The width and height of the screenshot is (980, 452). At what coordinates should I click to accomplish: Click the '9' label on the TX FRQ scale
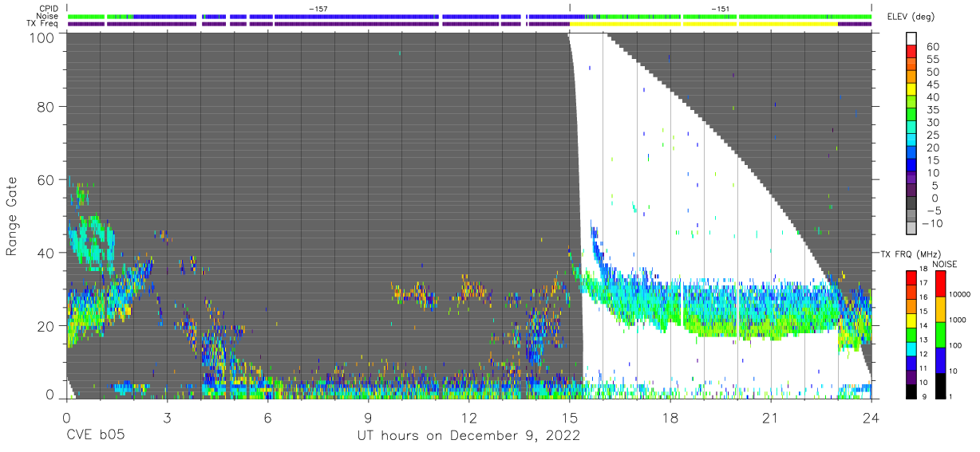point(926,396)
